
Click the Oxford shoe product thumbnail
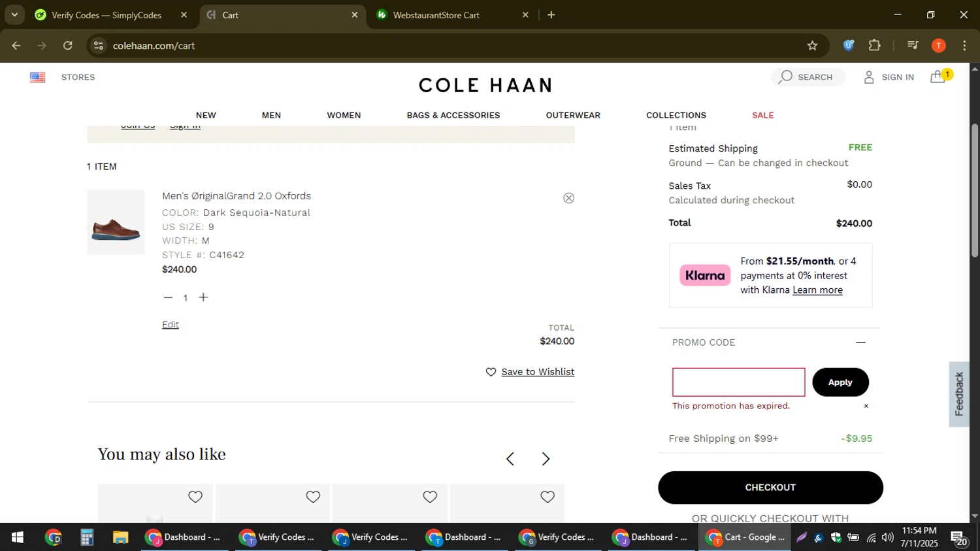[x=116, y=222]
